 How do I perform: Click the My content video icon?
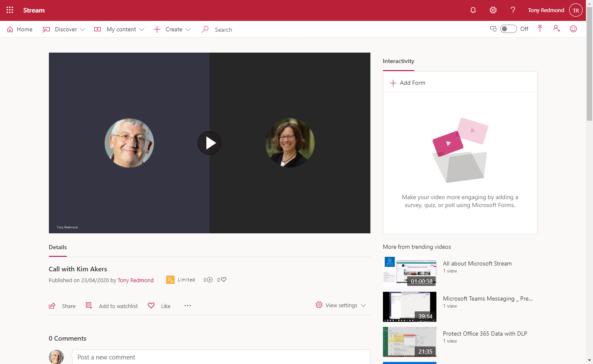(x=98, y=29)
